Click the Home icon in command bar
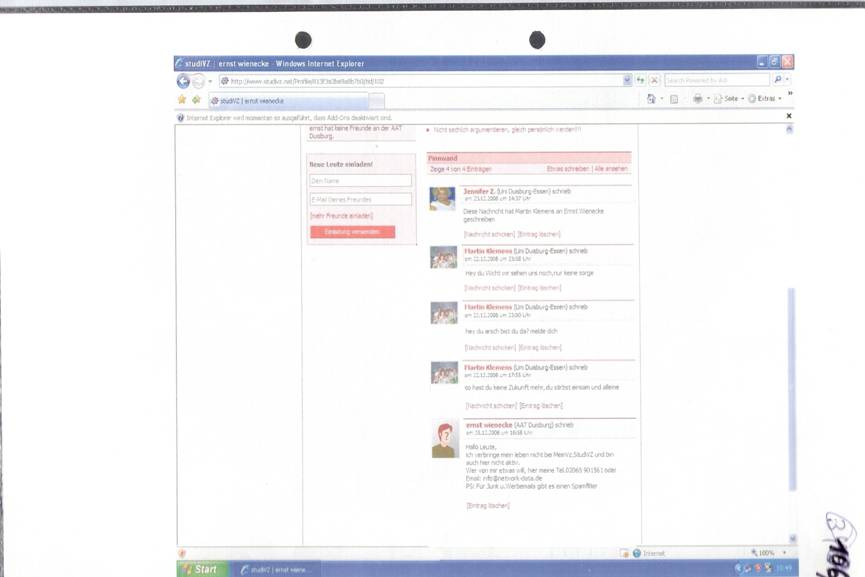 pyautogui.click(x=652, y=99)
